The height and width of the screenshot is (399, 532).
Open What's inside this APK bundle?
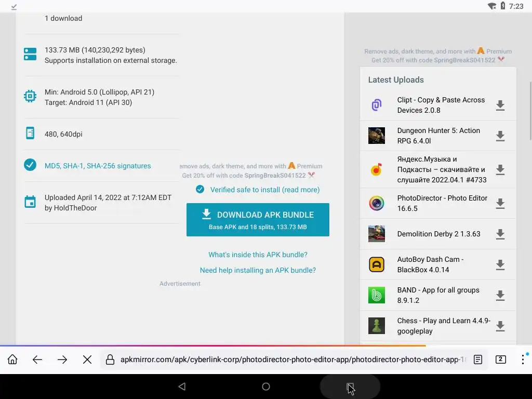[258, 255]
